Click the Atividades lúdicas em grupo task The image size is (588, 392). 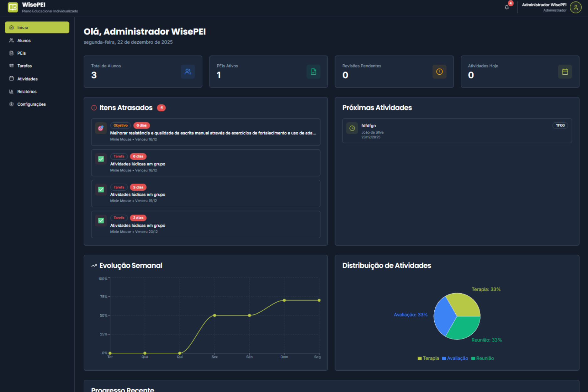pos(138,164)
